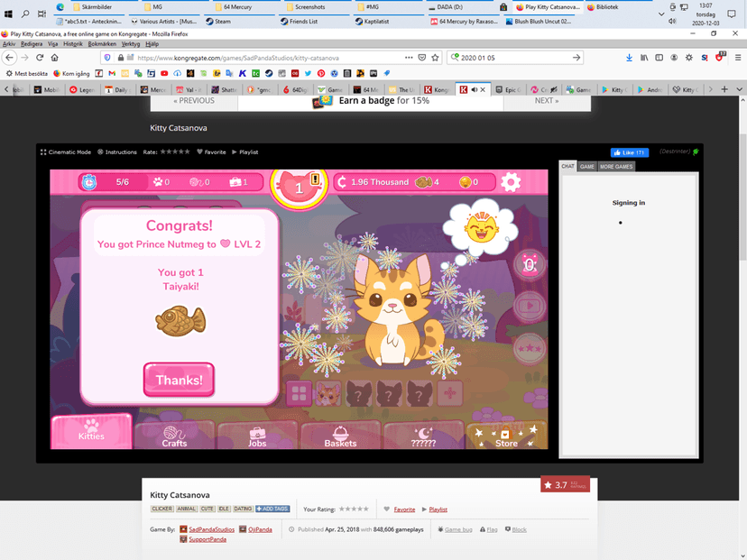Go to Firefox home page
Screen dimensions: 747x560
[x=55, y=58]
